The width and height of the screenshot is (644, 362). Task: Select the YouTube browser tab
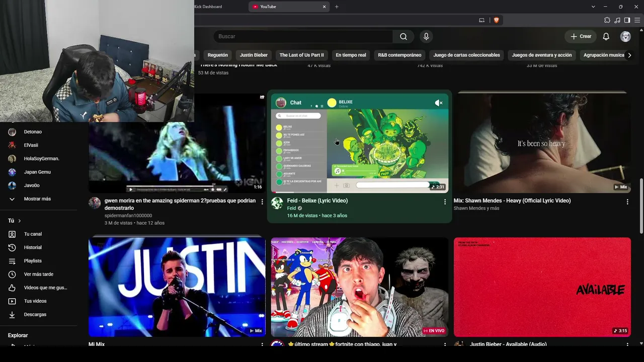(289, 7)
